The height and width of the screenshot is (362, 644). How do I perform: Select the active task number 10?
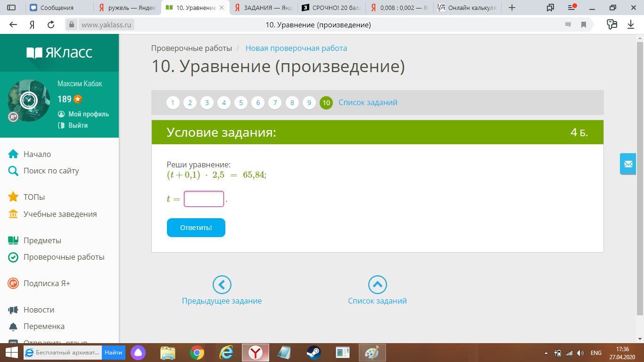click(326, 103)
